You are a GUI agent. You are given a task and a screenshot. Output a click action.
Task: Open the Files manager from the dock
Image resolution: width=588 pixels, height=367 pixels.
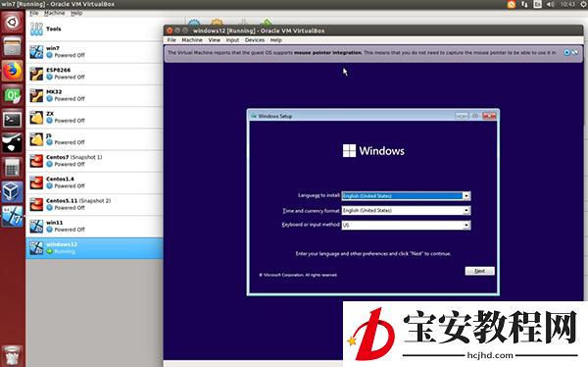pos(13,46)
